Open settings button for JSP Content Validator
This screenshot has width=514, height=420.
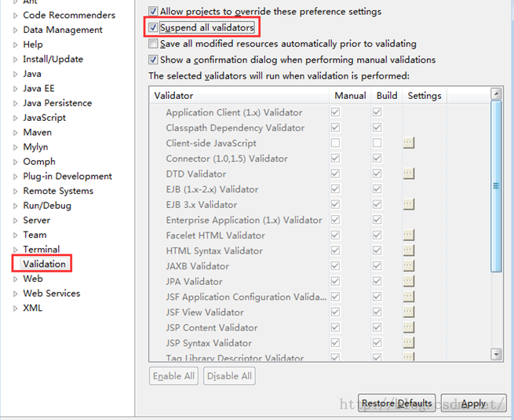408,327
